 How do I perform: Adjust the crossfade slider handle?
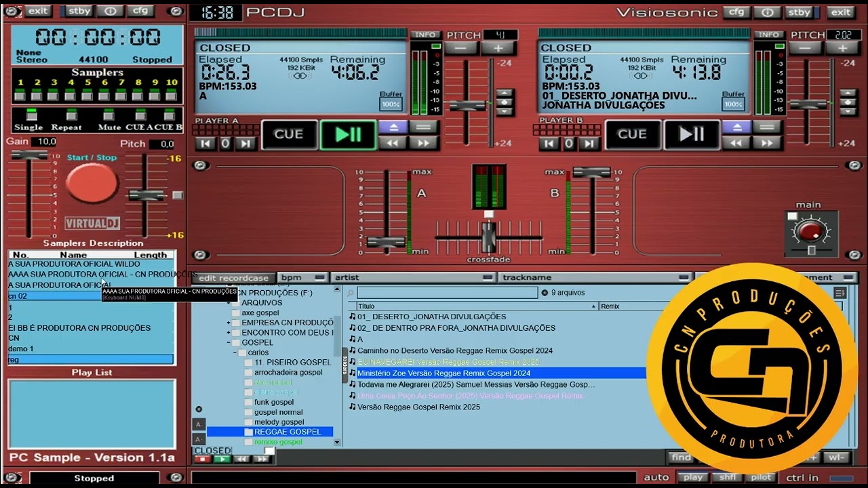click(x=488, y=237)
